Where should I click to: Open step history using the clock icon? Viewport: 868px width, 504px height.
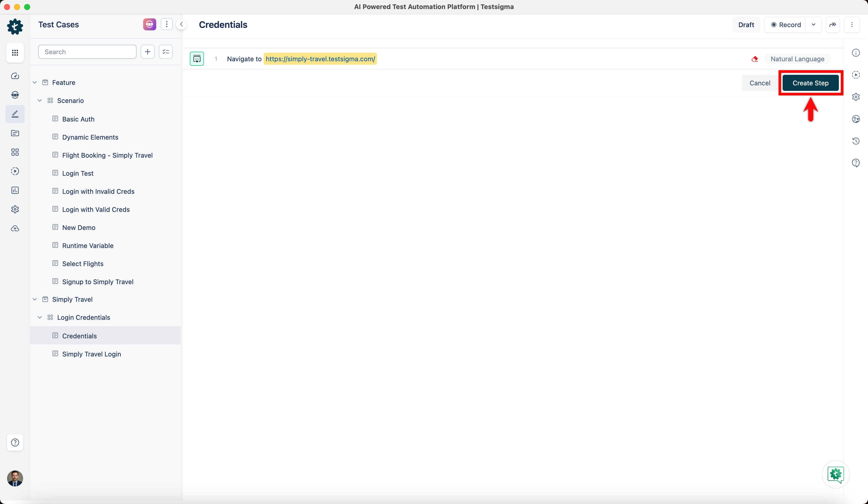coord(856,141)
